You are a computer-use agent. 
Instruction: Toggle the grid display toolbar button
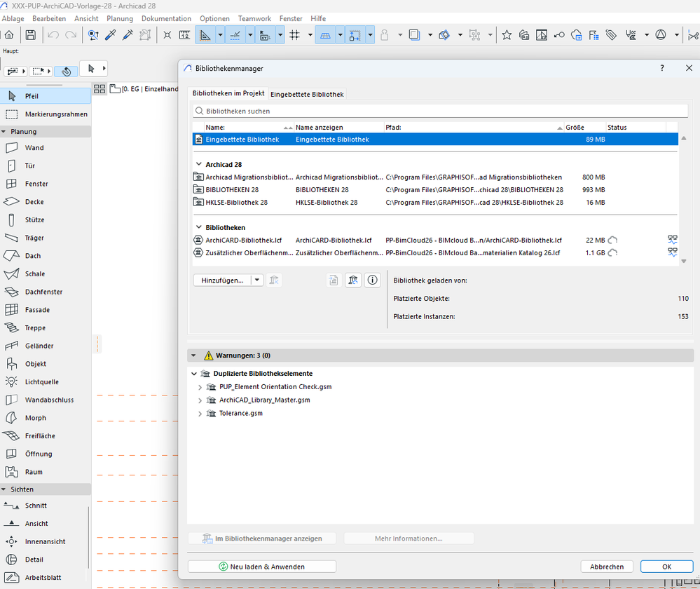(295, 34)
